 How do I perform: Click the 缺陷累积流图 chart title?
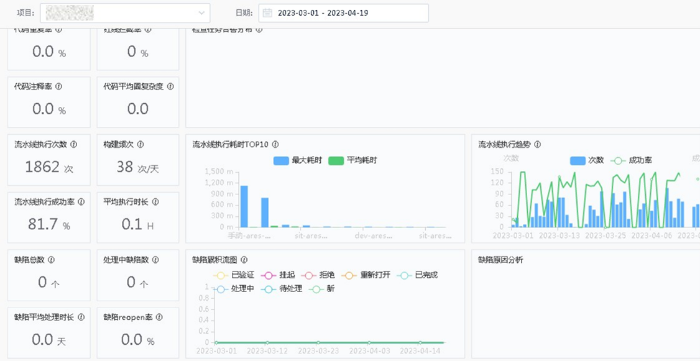(x=215, y=260)
